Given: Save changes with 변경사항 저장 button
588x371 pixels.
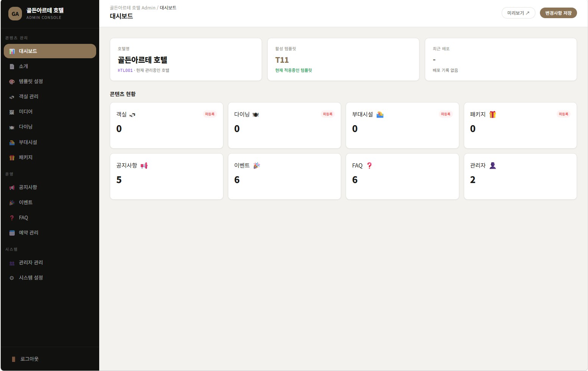Looking at the screenshot, I should [558, 13].
